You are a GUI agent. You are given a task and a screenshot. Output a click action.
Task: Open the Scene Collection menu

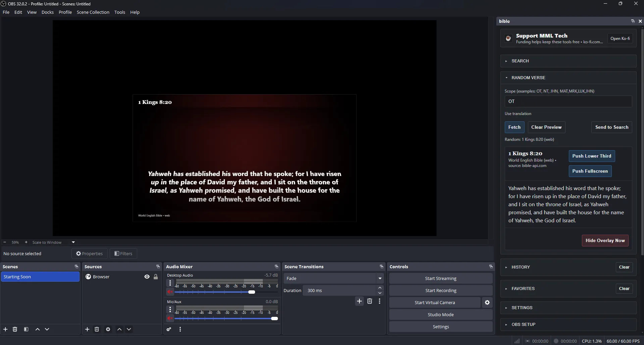click(x=93, y=12)
